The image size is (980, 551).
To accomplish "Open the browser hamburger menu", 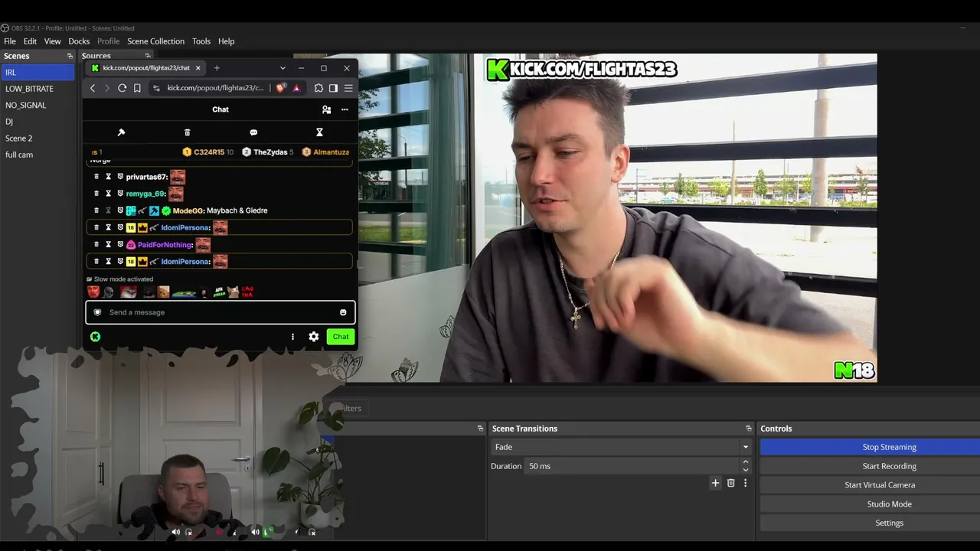I will [348, 88].
